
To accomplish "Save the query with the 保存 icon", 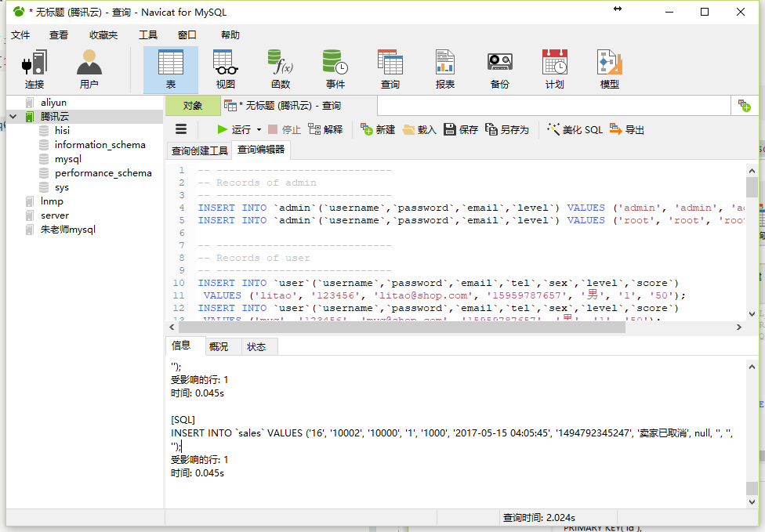I will coord(459,129).
